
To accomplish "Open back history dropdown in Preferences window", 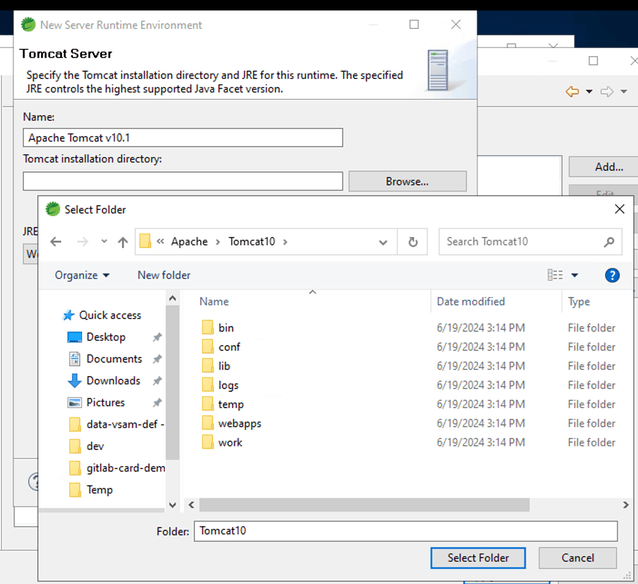I will 589,92.
